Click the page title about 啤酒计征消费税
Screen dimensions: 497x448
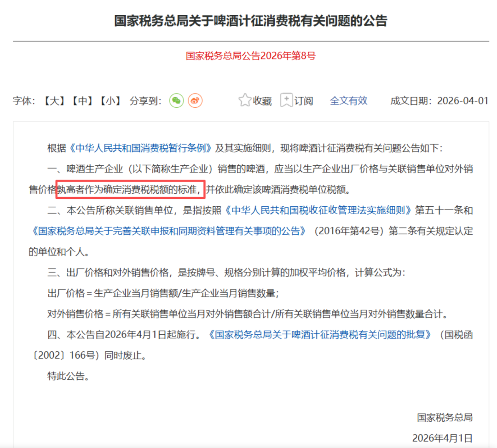pos(251,21)
